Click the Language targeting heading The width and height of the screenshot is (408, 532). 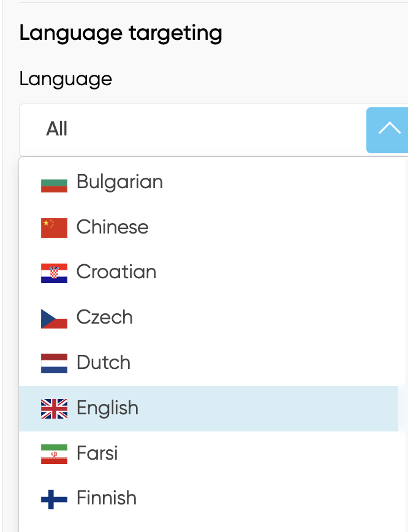(x=121, y=33)
